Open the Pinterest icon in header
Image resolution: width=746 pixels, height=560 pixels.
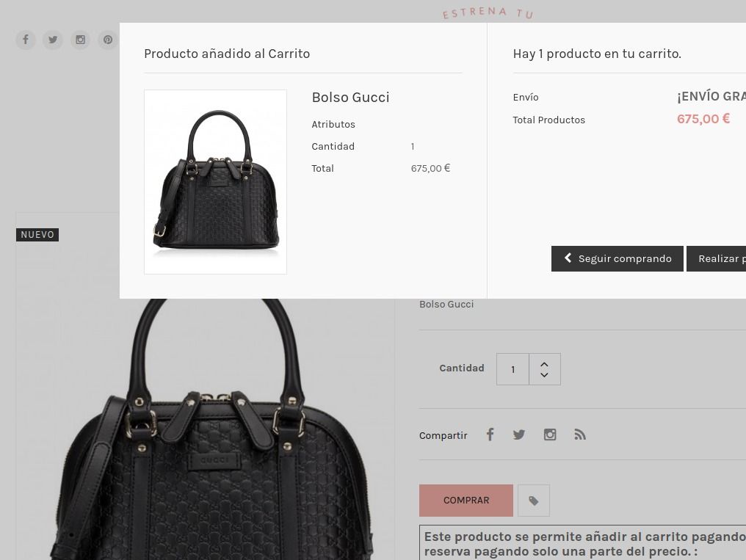click(108, 39)
